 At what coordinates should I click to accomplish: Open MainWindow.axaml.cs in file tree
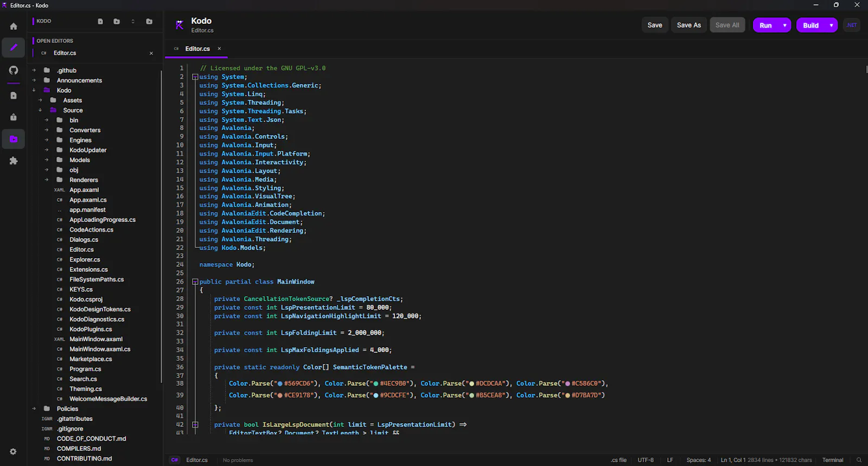pos(100,349)
